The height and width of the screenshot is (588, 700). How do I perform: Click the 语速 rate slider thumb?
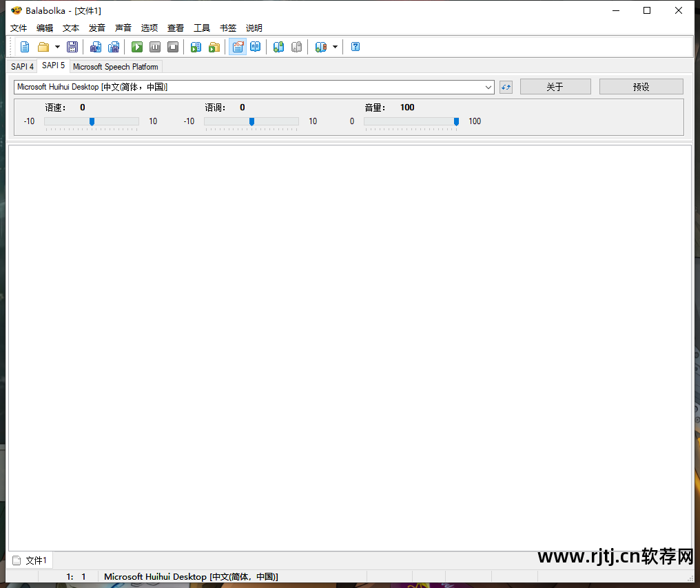(x=92, y=121)
